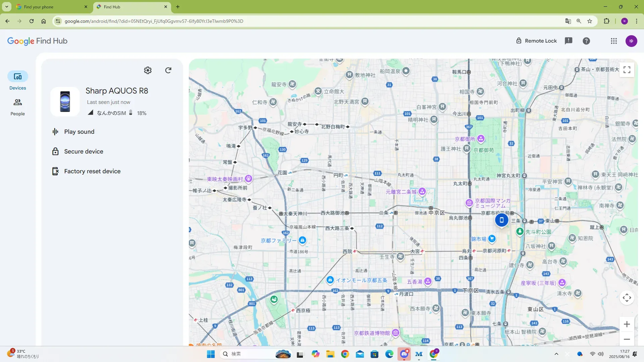This screenshot has height=362, width=644.
Task: Show hidden system tray icons
Action: (x=556, y=354)
